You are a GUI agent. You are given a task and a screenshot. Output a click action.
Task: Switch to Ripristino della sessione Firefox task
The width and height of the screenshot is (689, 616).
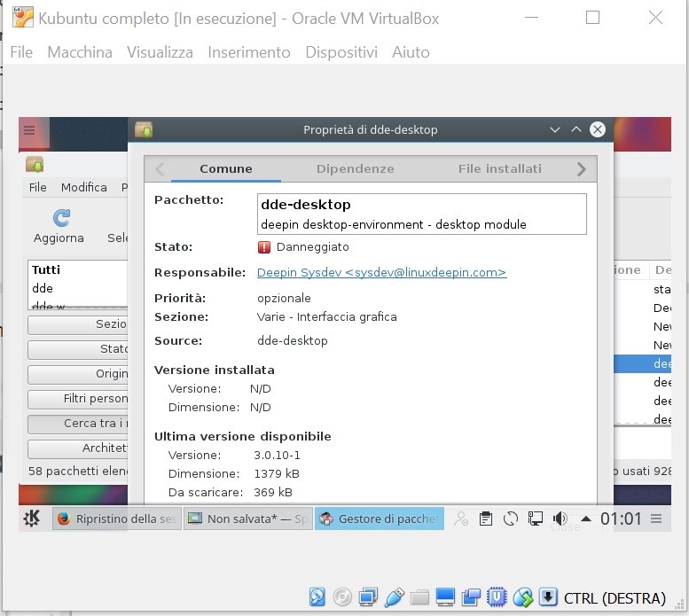pos(117,519)
